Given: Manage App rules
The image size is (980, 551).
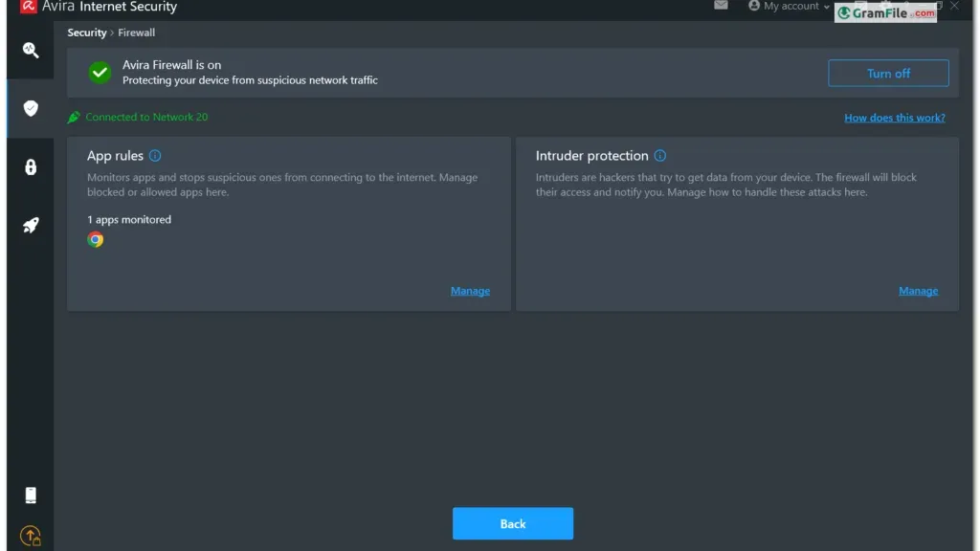Looking at the screenshot, I should [x=470, y=291].
